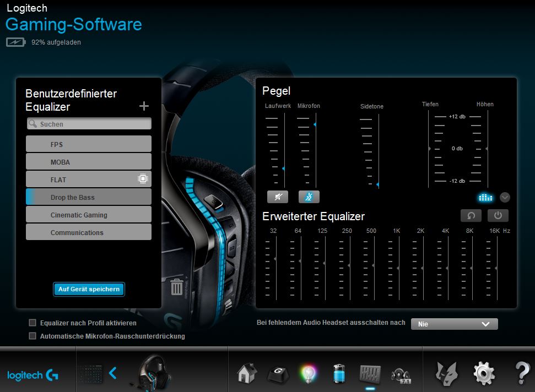Click the Mikrofon level slider handle
Viewport: 535px width, 392px height.
pyautogui.click(x=315, y=124)
